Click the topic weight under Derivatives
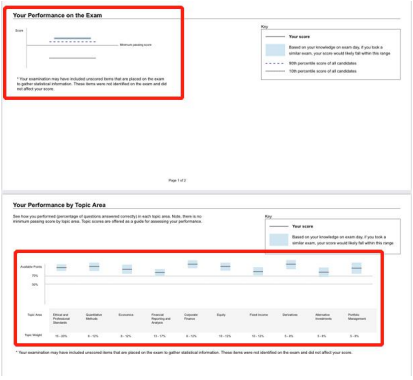Image resolution: width=413 pixels, height=380 pixels. click(289, 336)
